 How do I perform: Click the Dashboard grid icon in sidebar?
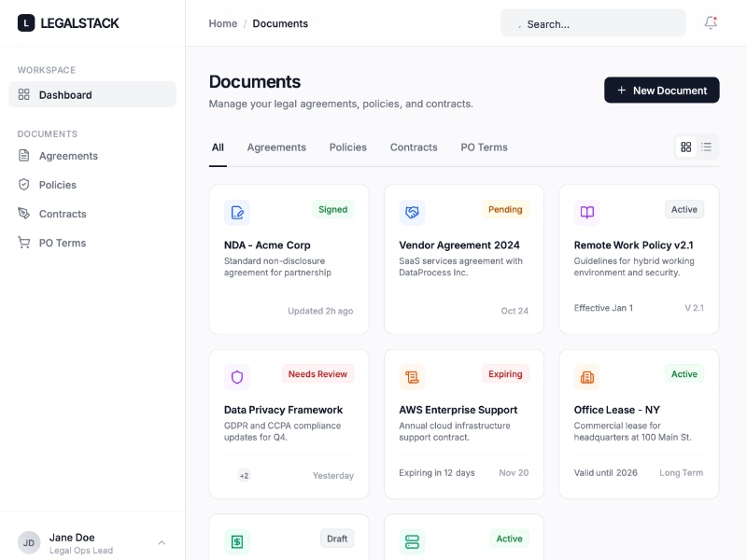pos(26,94)
